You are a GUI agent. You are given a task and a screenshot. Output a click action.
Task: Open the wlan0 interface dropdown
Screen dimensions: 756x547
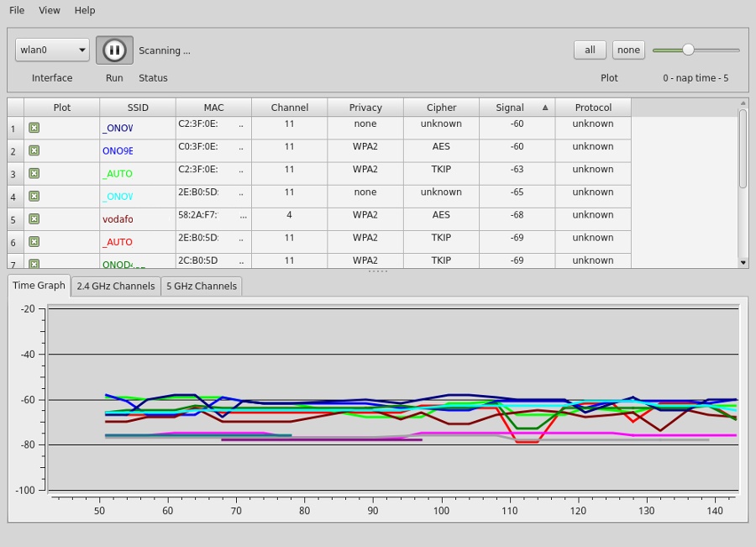52,50
